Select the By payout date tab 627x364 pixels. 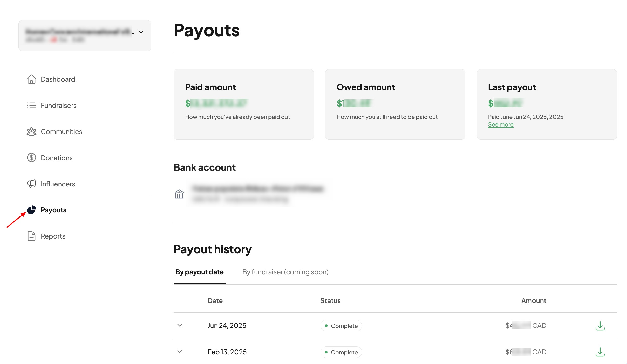(x=199, y=272)
